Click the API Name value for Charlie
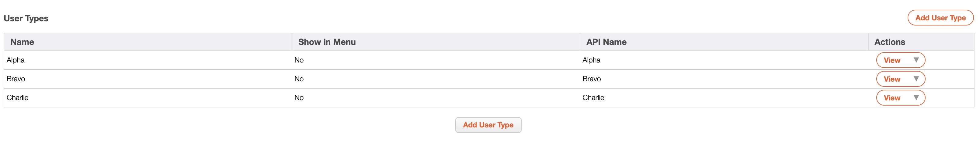 point(593,98)
